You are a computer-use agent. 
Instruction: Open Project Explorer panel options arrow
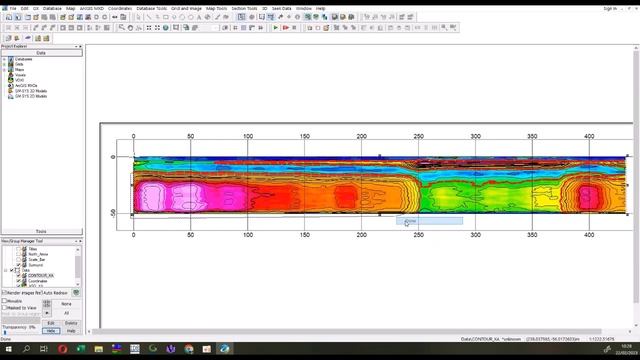click(x=76, y=47)
